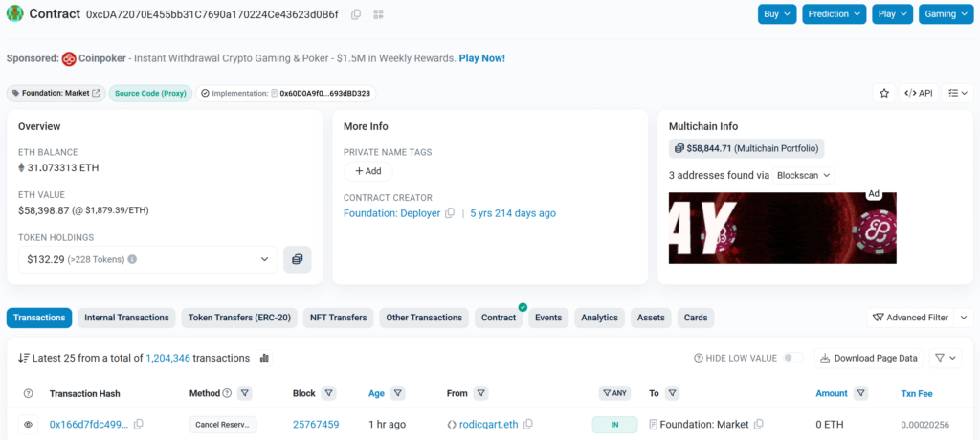
Task: Copy the contract address to clipboard
Action: pyautogui.click(x=356, y=14)
